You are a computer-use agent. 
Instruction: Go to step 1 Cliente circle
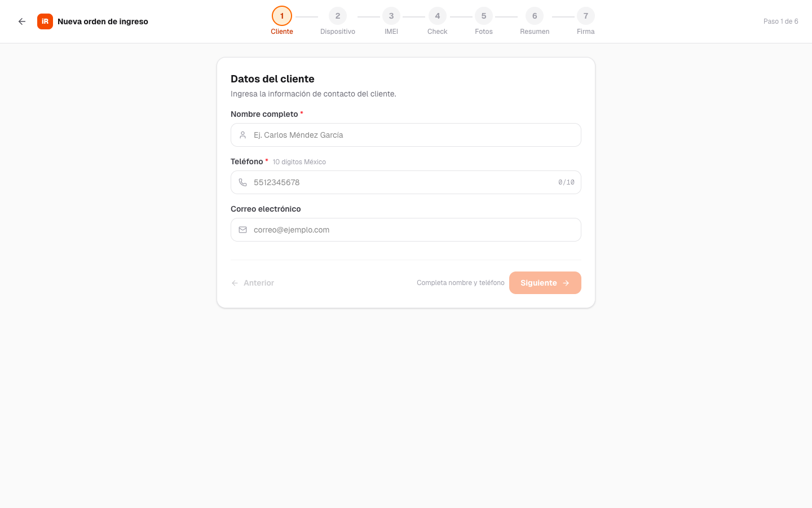point(282,16)
